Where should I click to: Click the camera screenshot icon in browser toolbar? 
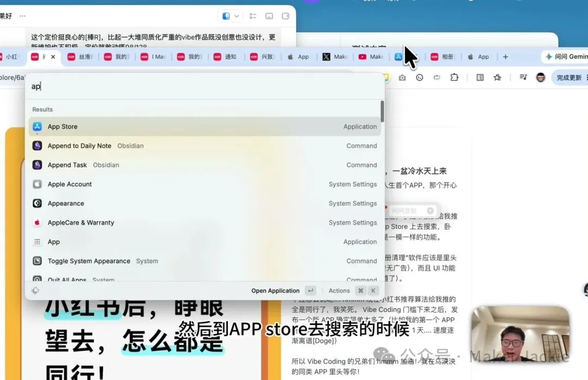[402, 78]
